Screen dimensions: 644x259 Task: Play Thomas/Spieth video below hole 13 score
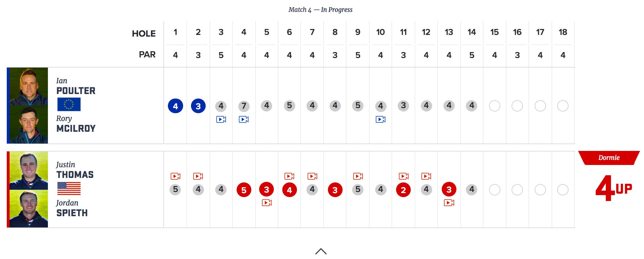tap(449, 203)
